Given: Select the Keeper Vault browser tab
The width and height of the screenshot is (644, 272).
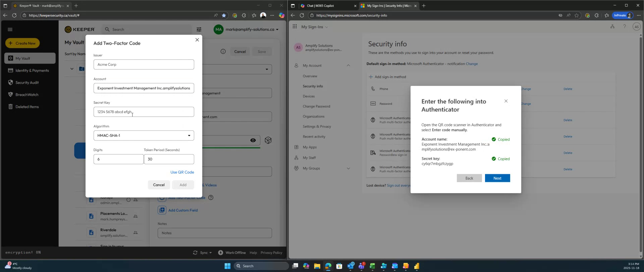Looking at the screenshot, I should (x=41, y=6).
